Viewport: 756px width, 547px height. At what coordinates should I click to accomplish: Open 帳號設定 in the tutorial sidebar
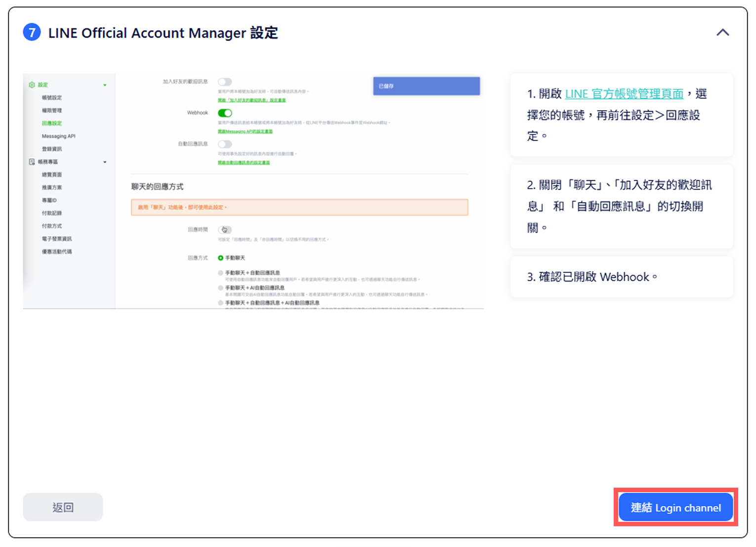point(52,97)
